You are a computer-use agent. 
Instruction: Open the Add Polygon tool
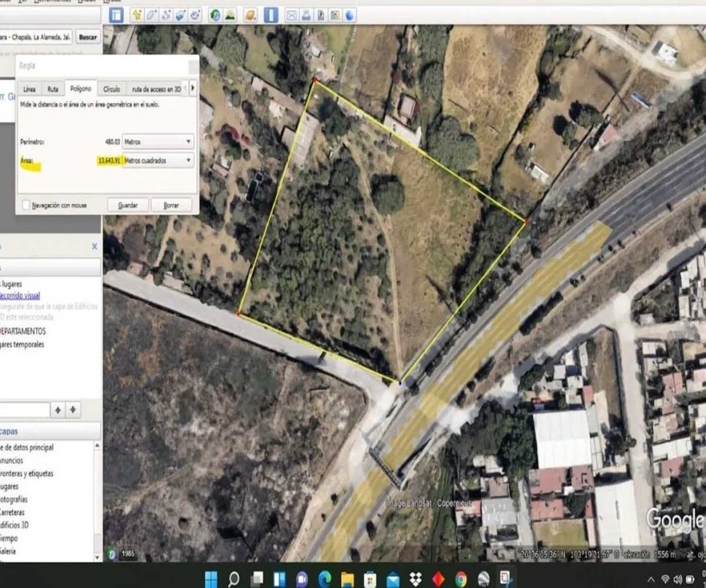coord(152,16)
